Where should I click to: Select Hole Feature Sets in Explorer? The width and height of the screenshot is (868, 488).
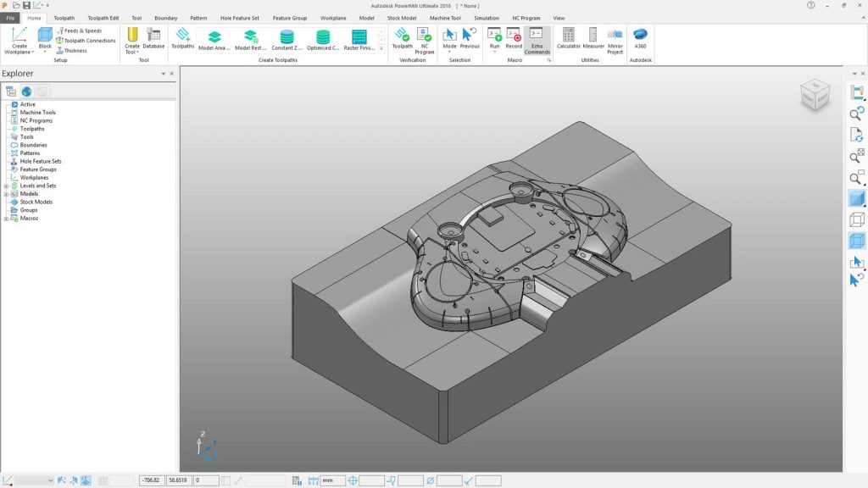tap(41, 162)
